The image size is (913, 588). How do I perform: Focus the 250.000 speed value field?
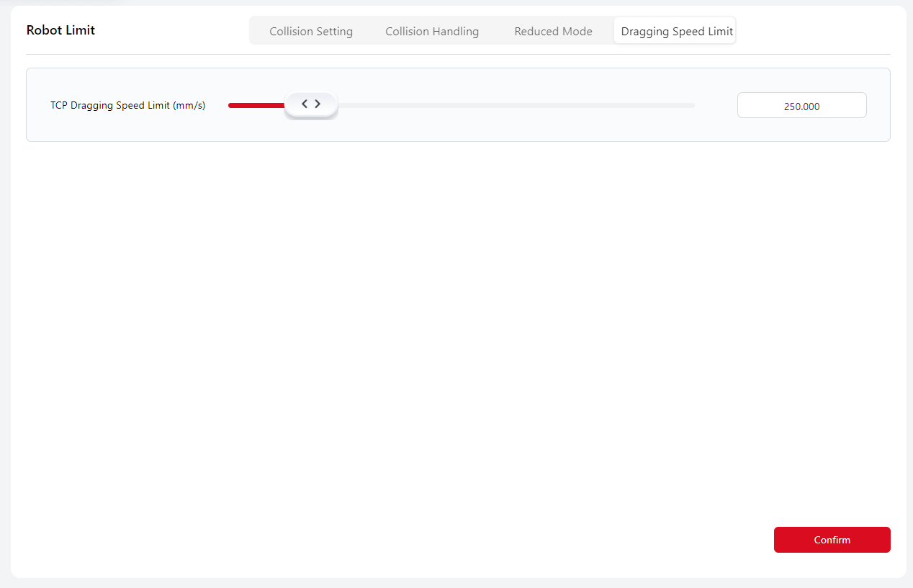[x=801, y=106]
